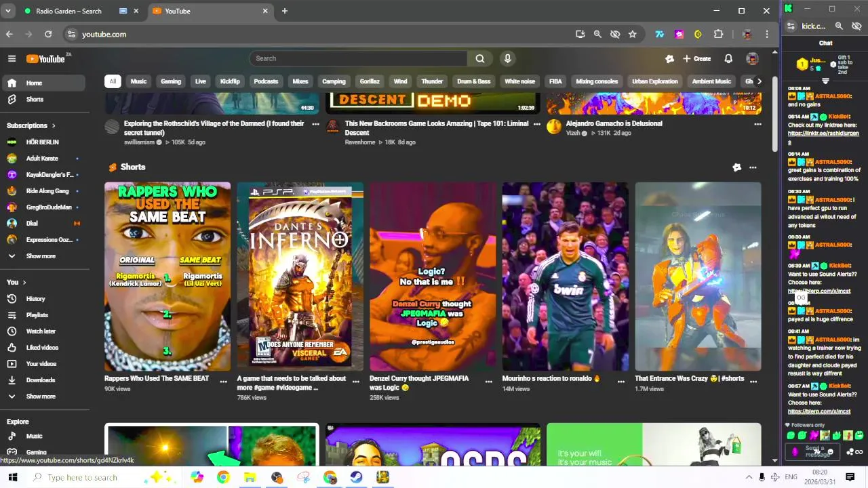Screen dimensions: 868x488
Task: Open Chrome extensions puzzle icon
Action: pos(719,34)
